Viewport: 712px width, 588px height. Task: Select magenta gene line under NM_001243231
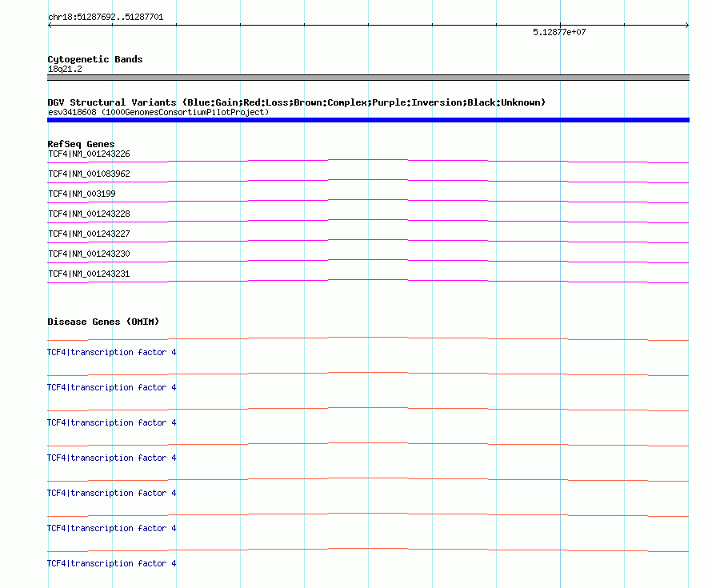pyautogui.click(x=368, y=281)
